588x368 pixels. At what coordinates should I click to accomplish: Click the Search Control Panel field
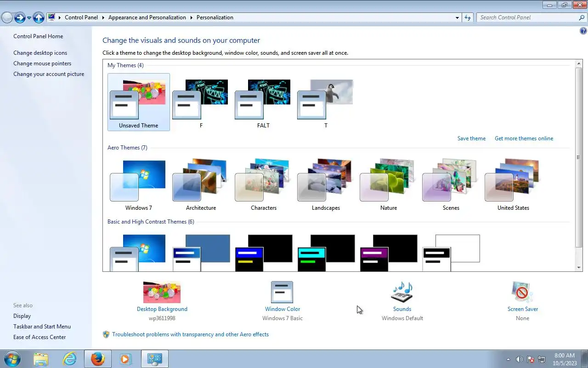coord(527,17)
